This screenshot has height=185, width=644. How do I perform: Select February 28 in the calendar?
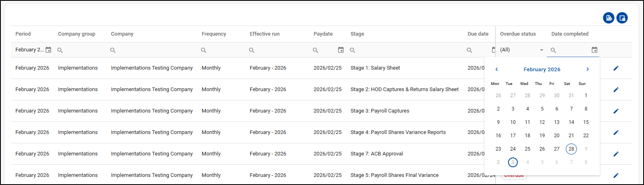pos(571,149)
